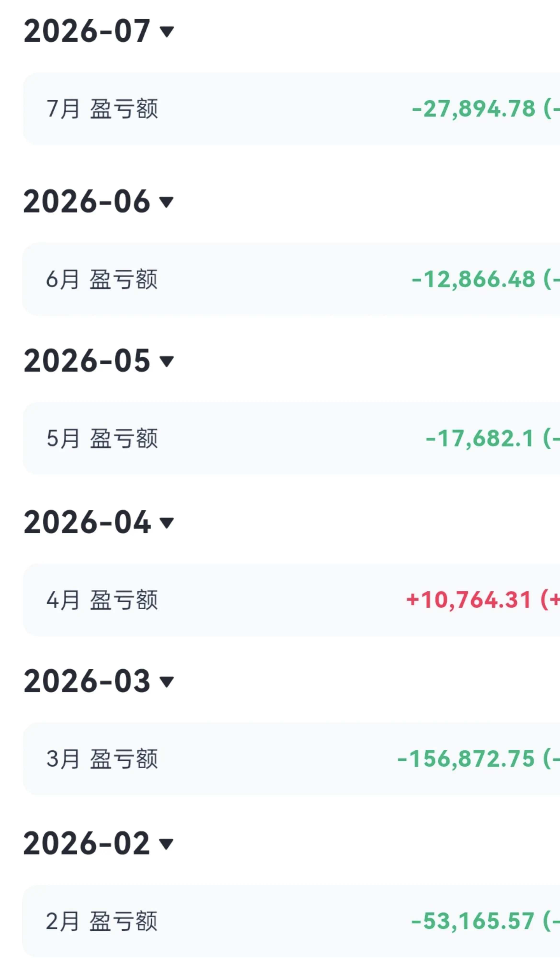Open the 2月 盈亏额 summary card
Screen dimensions: 560x980
[291, 921]
